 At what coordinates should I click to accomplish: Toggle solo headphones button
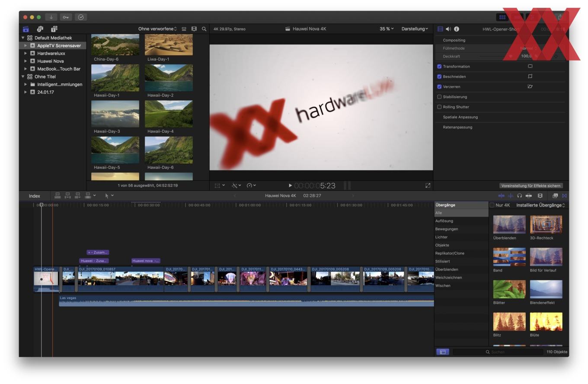519,196
